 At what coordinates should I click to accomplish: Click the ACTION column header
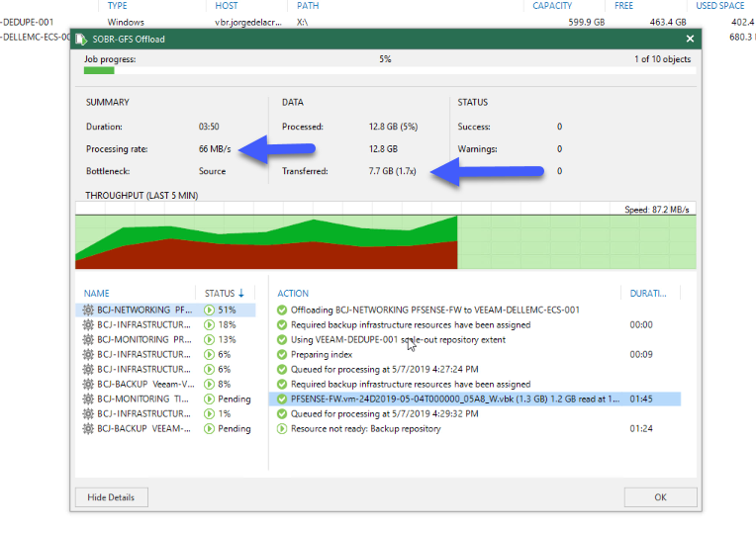[x=293, y=293]
